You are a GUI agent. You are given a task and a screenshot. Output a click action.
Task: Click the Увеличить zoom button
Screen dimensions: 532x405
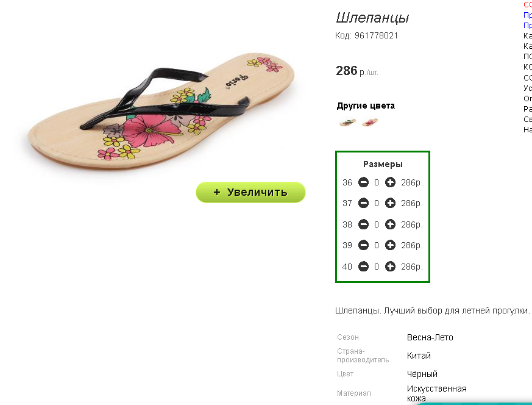pos(250,192)
